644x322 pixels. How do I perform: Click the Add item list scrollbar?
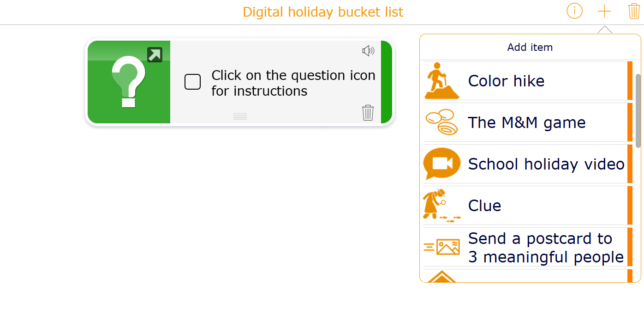[638, 111]
